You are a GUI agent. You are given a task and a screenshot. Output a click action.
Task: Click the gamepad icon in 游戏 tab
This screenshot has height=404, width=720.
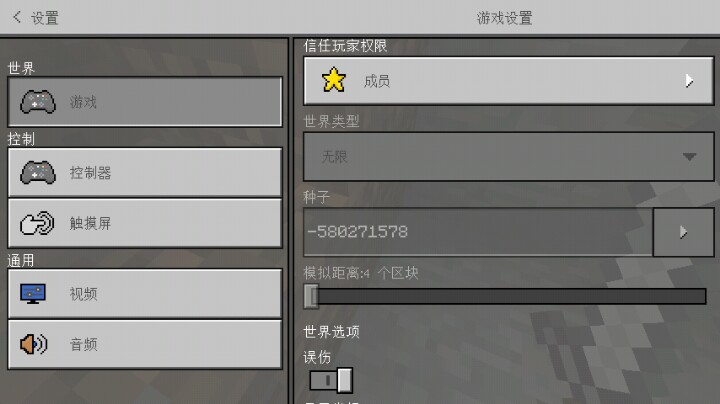point(38,101)
